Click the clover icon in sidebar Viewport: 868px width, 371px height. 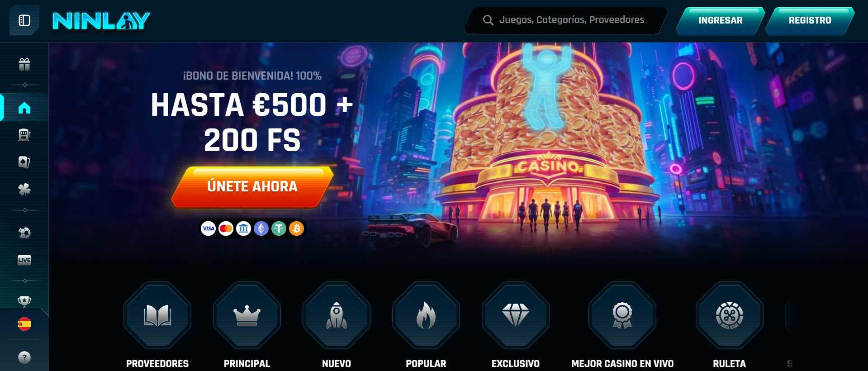[24, 189]
